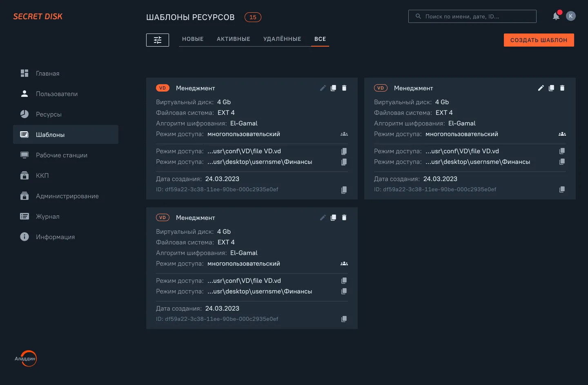588x385 pixels.
Task: Copy file VD.vd path in second card
Action: tap(562, 151)
